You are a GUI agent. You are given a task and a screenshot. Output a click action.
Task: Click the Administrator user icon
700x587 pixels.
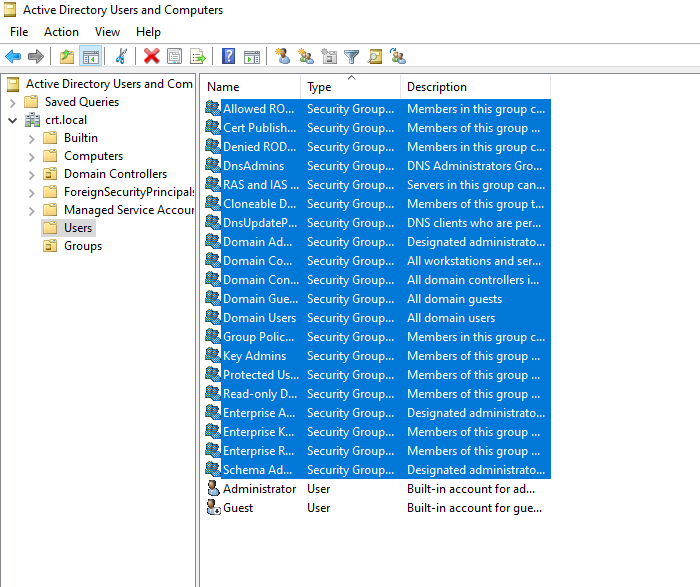tap(213, 488)
